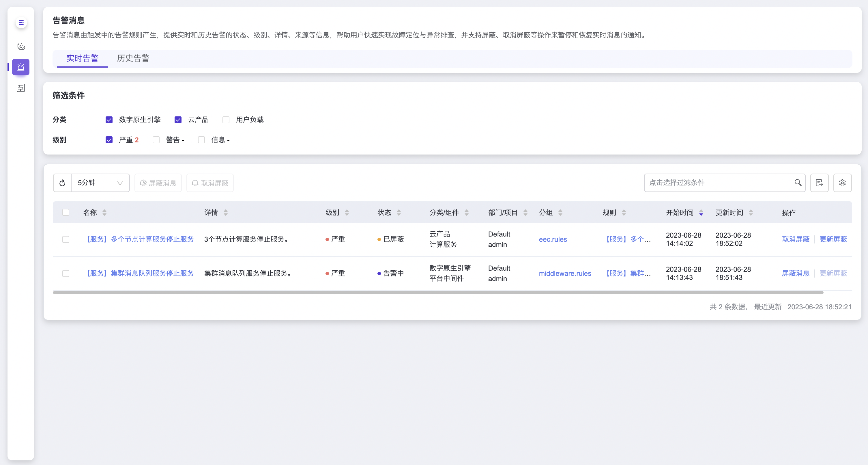Switch to 历史告警 tab
This screenshot has width=868, height=465.
(133, 58)
